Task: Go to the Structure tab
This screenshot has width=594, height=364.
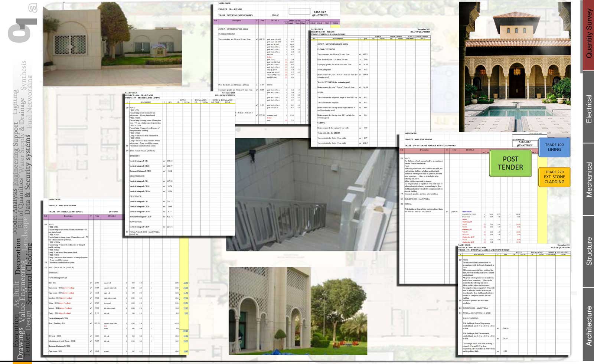Action: tap(588, 251)
